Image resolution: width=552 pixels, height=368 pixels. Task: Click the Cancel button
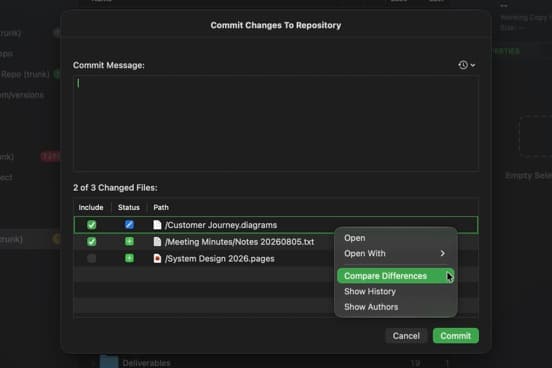tap(406, 336)
